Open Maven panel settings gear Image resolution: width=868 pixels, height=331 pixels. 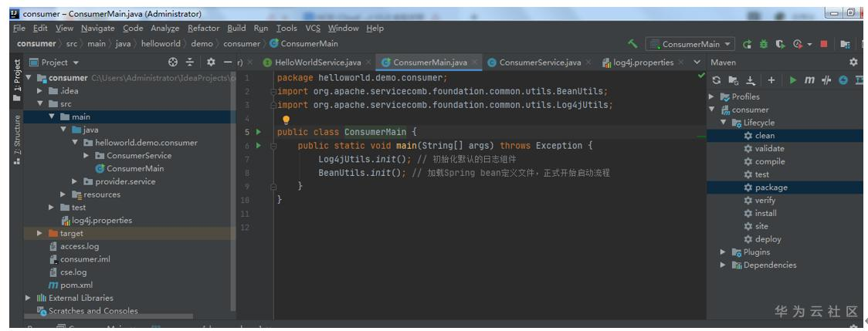tap(853, 62)
